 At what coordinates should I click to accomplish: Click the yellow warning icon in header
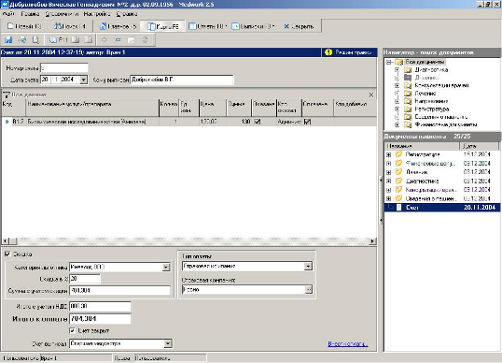(328, 52)
